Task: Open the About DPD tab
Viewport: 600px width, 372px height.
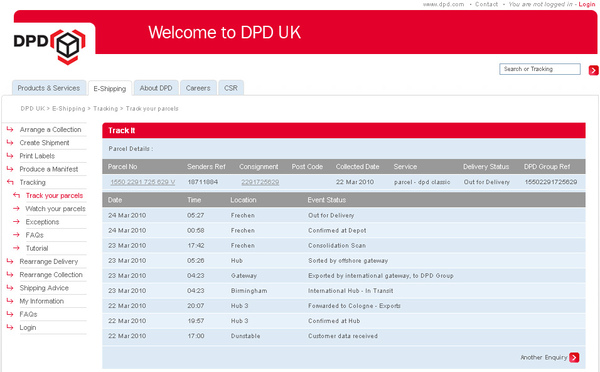Action: 156,88
